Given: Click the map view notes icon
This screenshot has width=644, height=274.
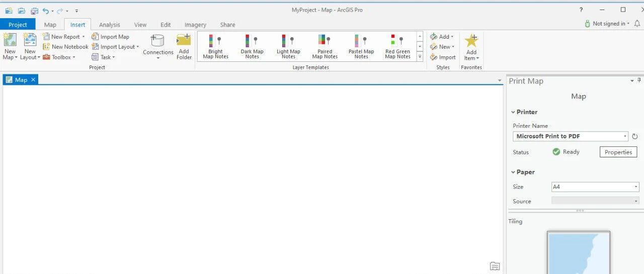Looking at the screenshot, I should (x=495, y=266).
